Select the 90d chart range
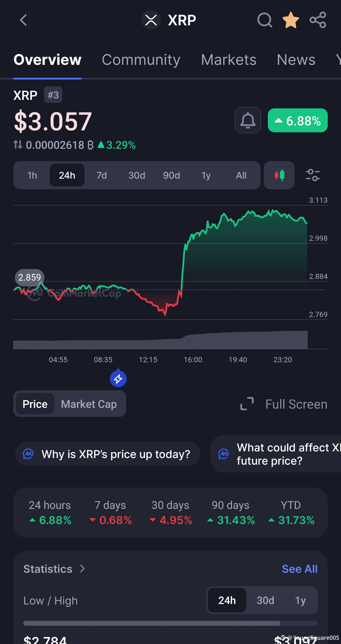This screenshot has width=341, height=644. click(171, 175)
